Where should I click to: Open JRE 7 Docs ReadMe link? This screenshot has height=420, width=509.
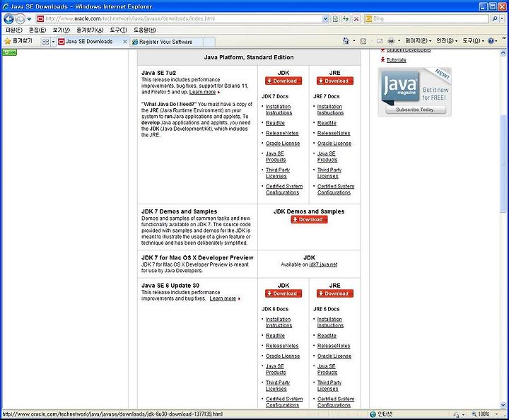click(327, 123)
